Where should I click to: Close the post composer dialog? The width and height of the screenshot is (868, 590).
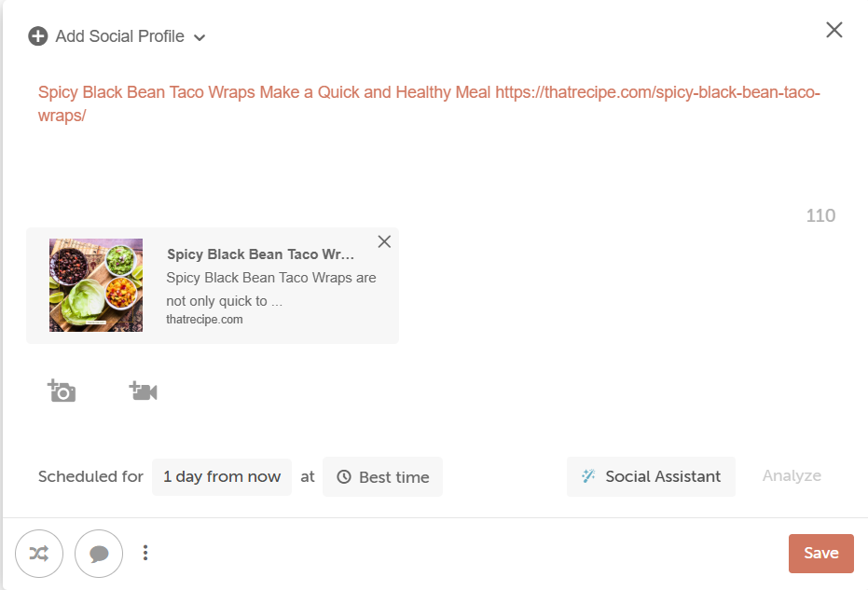834,30
